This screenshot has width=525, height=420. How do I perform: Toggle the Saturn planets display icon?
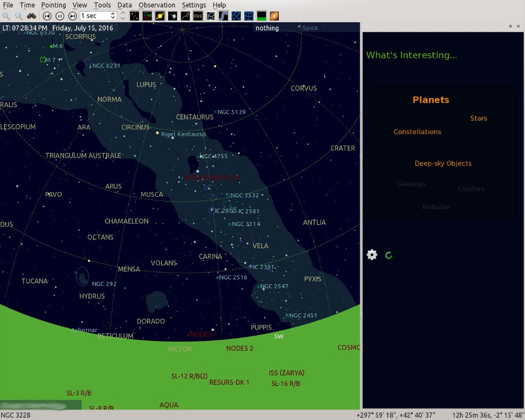tap(159, 16)
